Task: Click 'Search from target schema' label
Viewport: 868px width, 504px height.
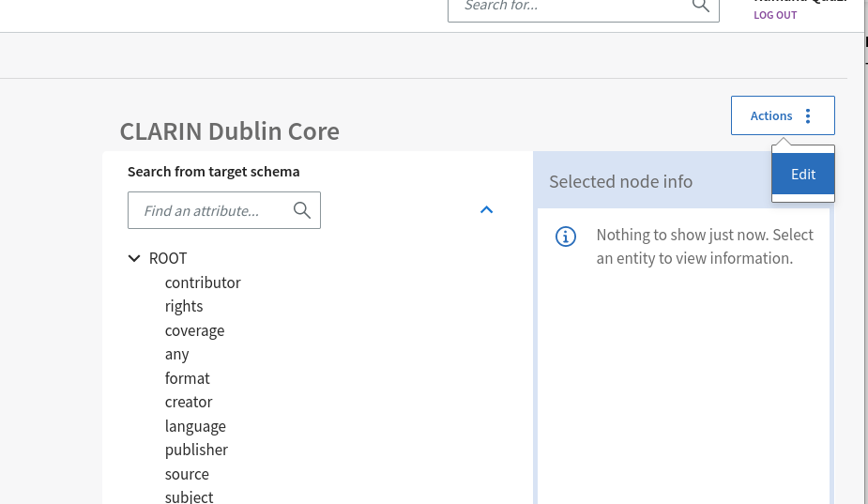Action: [214, 172]
